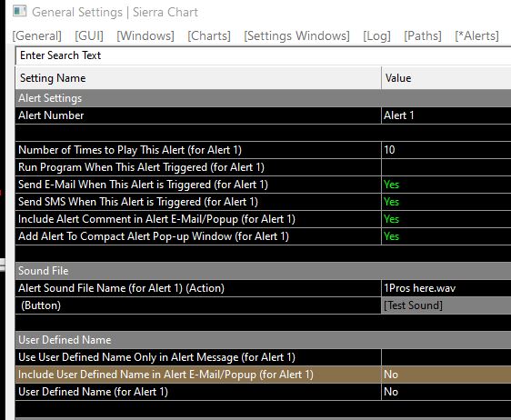The height and width of the screenshot is (420, 511).
Task: Select the [Charts] tab
Action: coord(209,35)
